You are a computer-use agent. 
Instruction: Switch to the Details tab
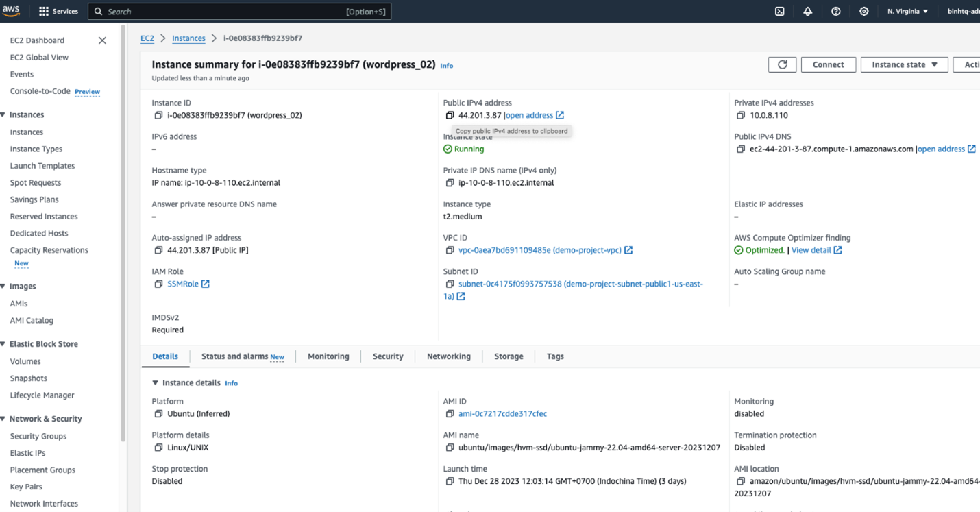(165, 356)
